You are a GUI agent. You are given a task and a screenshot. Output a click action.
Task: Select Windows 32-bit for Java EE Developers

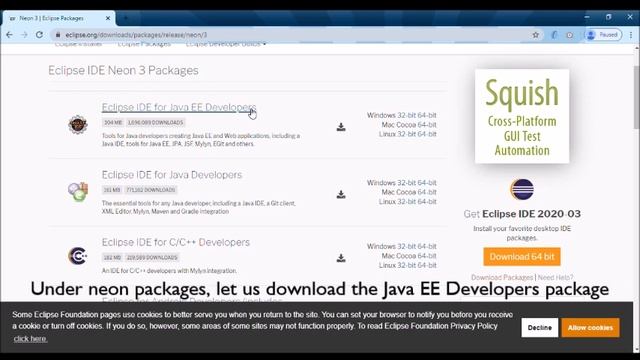tap(406, 116)
